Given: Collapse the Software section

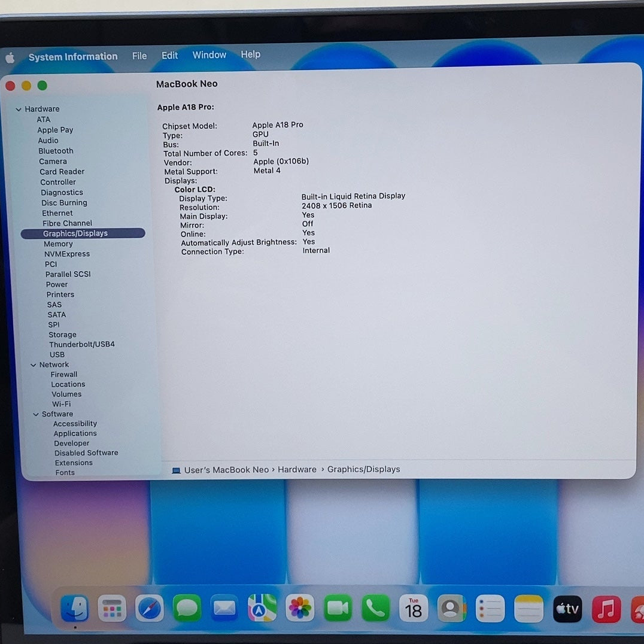Looking at the screenshot, I should point(36,414).
